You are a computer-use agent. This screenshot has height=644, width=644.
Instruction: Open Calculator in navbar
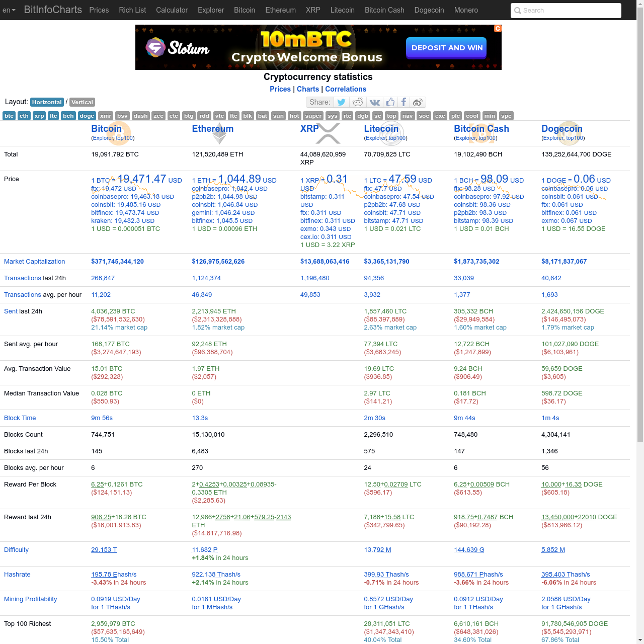click(x=172, y=10)
